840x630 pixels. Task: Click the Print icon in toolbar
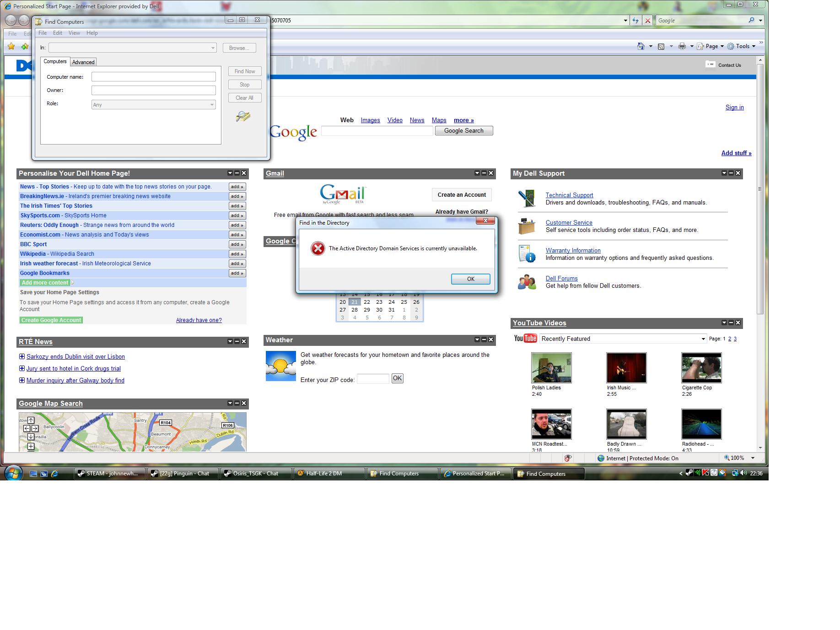click(x=682, y=46)
